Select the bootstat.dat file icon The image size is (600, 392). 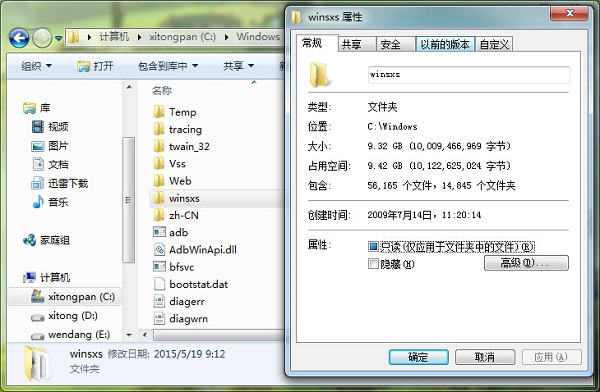(159, 284)
